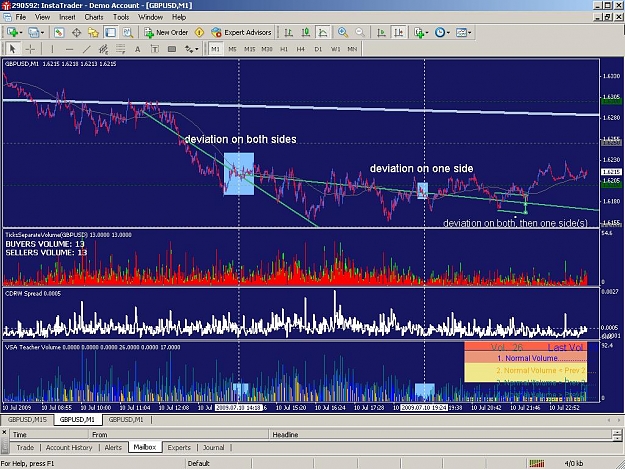Click the New Order button

(166, 33)
